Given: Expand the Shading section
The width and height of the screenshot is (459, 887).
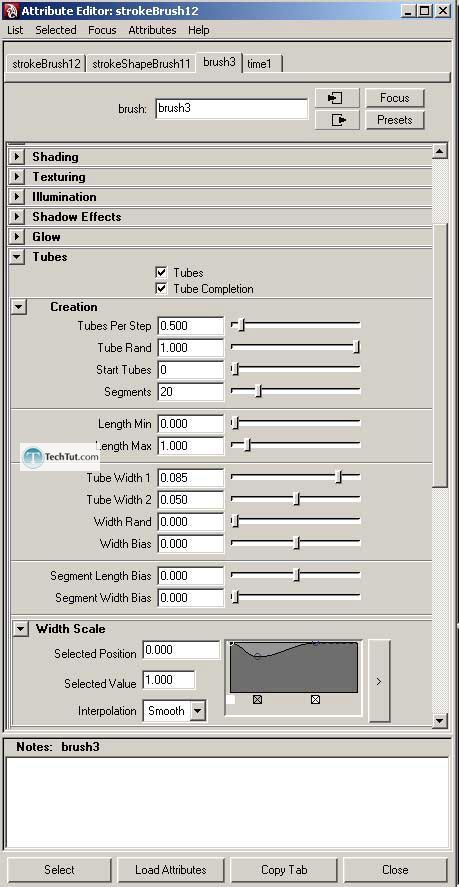Looking at the screenshot, I should 17,157.
